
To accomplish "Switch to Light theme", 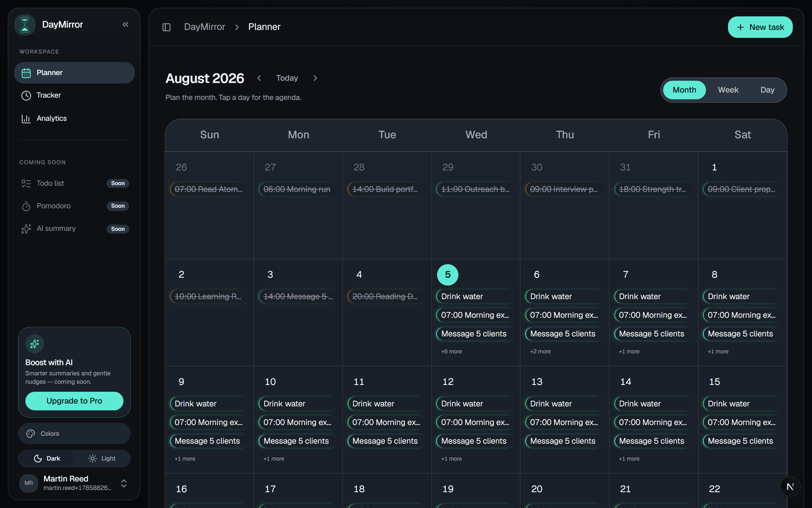I will coord(102,459).
